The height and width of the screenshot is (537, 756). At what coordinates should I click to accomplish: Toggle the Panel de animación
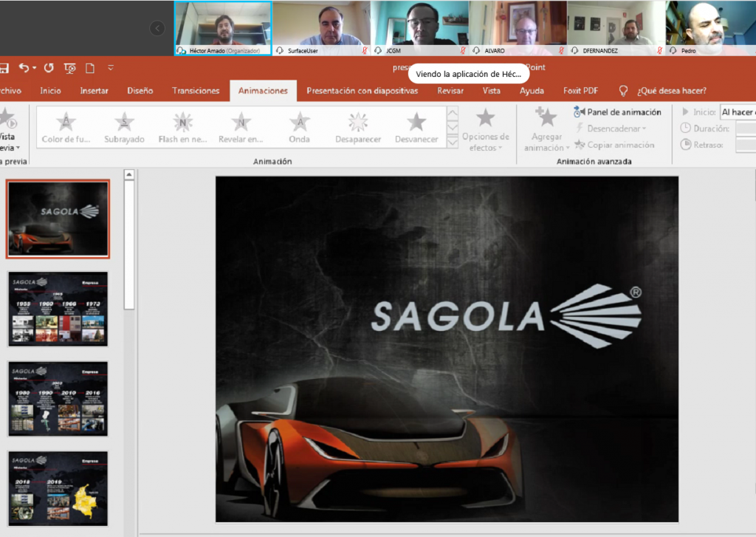618,112
